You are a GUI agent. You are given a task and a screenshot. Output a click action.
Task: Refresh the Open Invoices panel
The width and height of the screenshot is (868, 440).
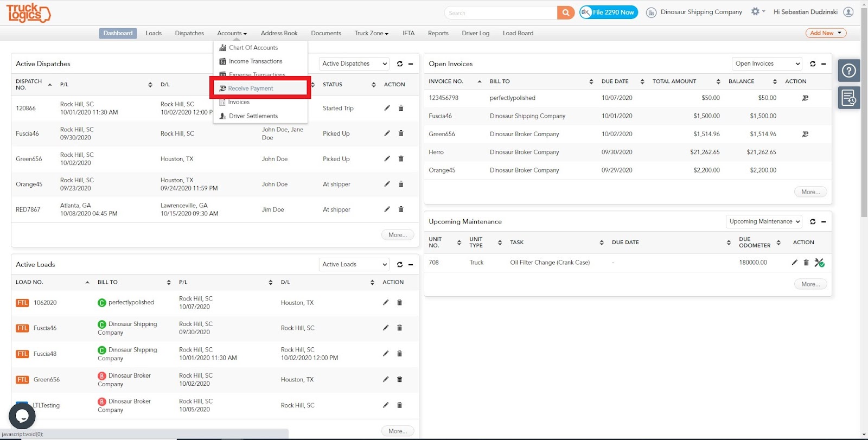[813, 64]
